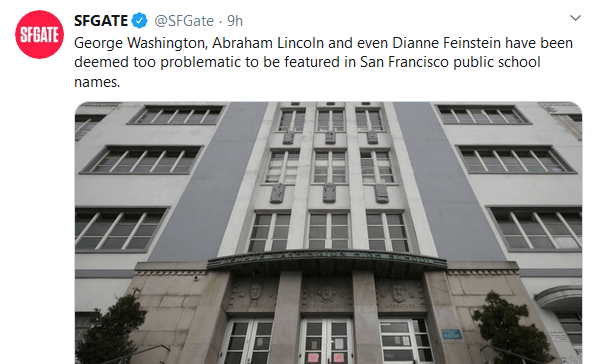The image size is (598, 364).
Task: Click the right tree in the photo
Action: 511,329
